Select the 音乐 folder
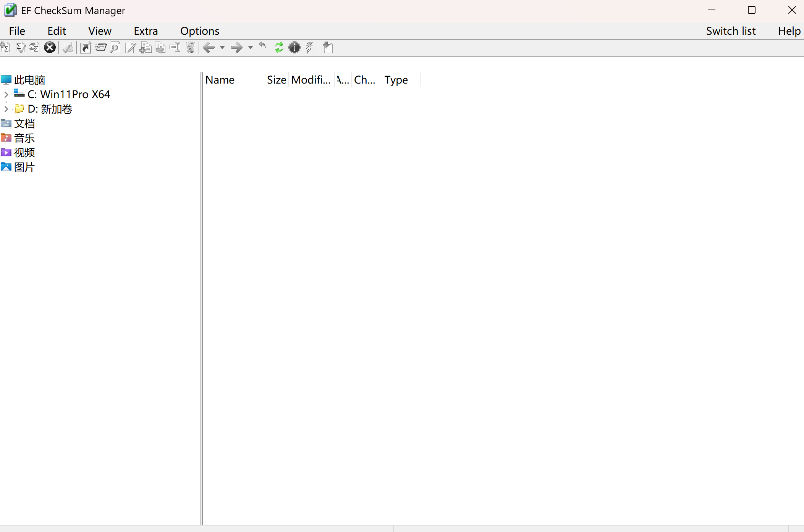The image size is (804, 532). pos(24,138)
